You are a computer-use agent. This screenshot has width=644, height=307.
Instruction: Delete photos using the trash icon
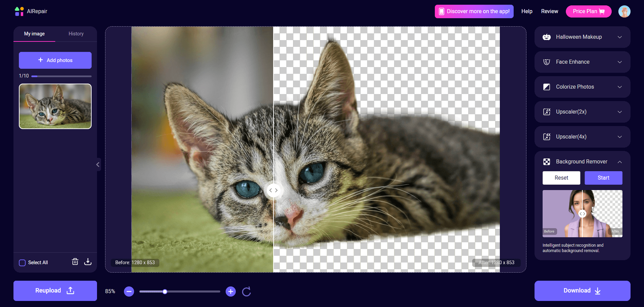click(75, 262)
